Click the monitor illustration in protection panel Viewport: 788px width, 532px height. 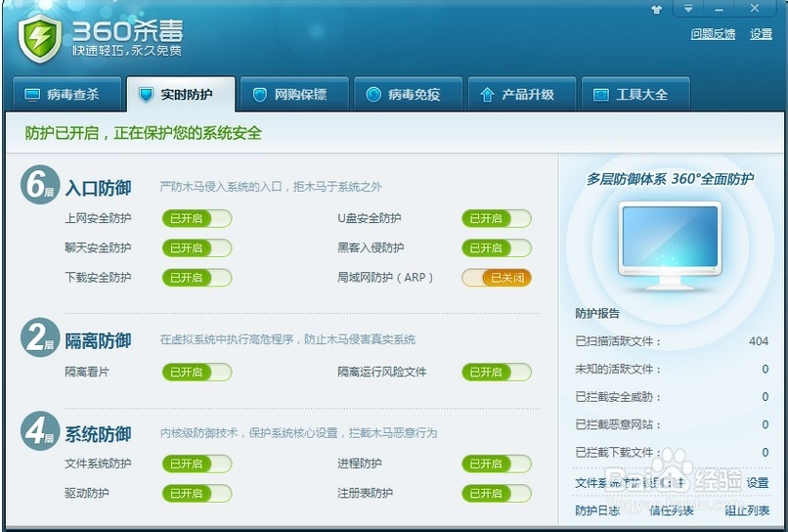pyautogui.click(x=670, y=245)
